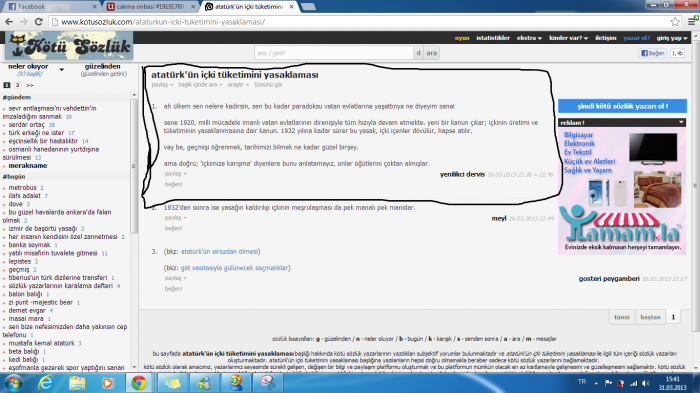The width and height of the screenshot is (700, 393).
Task: Open serdar ortaç topic in sidebar
Action: pyautogui.click(x=26, y=125)
